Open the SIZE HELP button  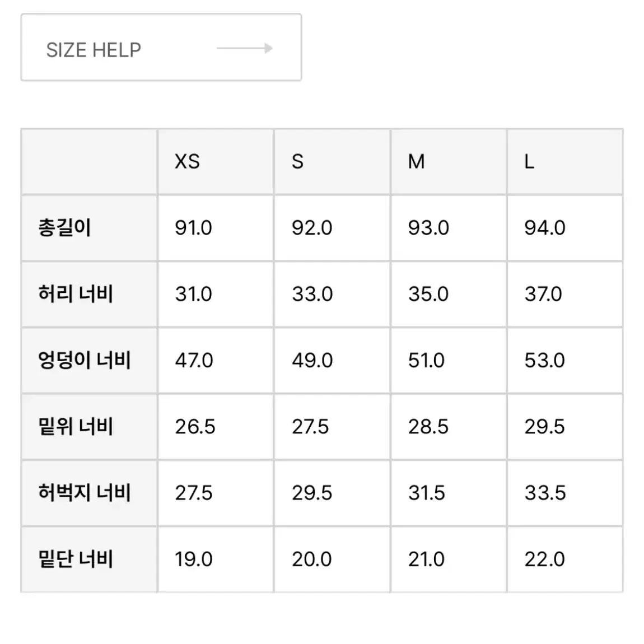point(161,48)
